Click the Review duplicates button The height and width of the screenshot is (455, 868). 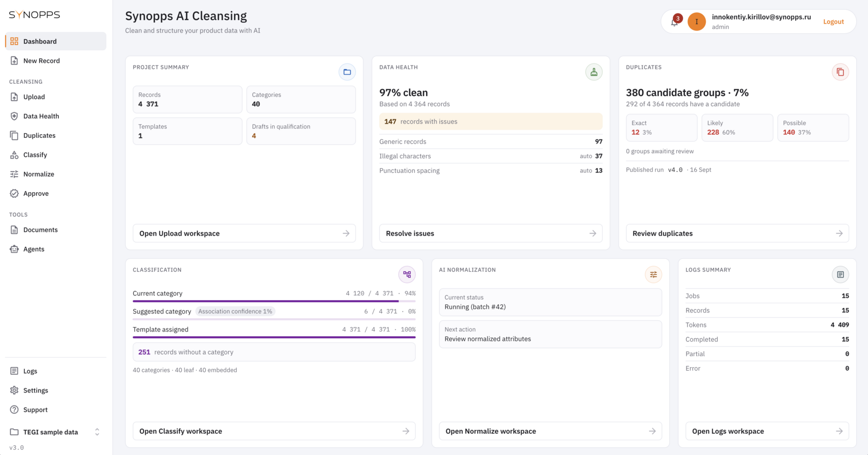[x=737, y=233]
